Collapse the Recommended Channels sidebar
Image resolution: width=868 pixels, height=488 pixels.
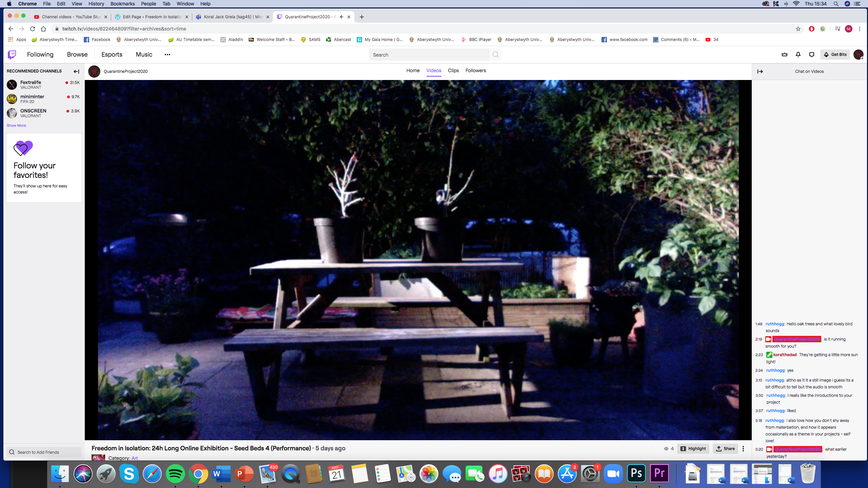coord(76,72)
